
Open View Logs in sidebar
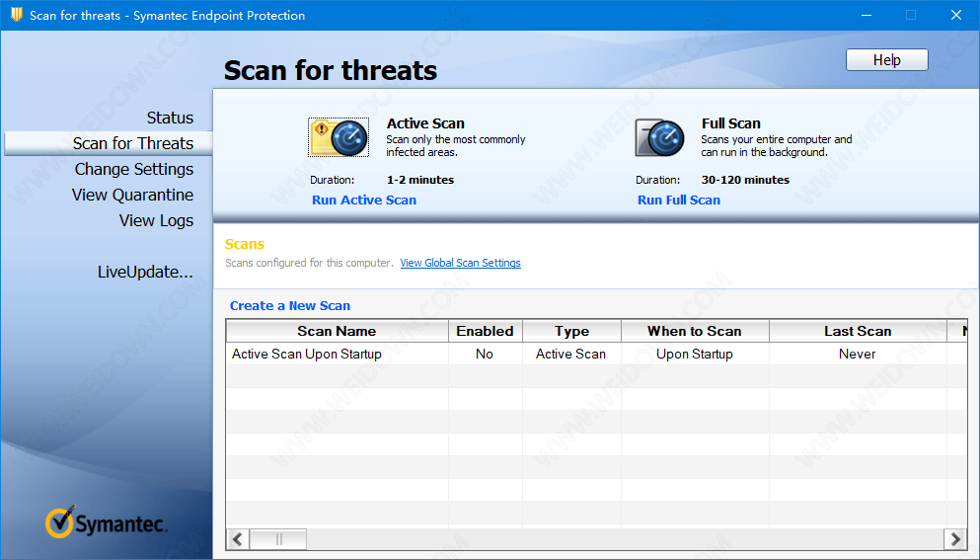pyautogui.click(x=156, y=221)
